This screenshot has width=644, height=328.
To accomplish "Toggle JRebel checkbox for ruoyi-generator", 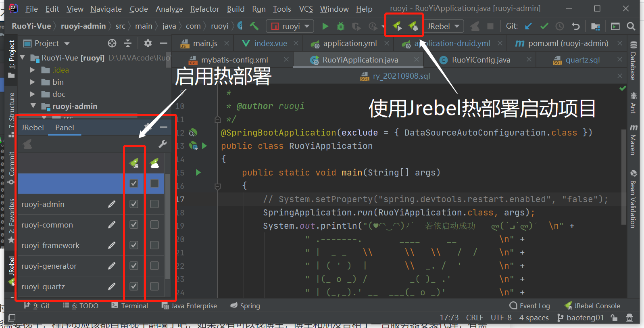I will tap(134, 266).
